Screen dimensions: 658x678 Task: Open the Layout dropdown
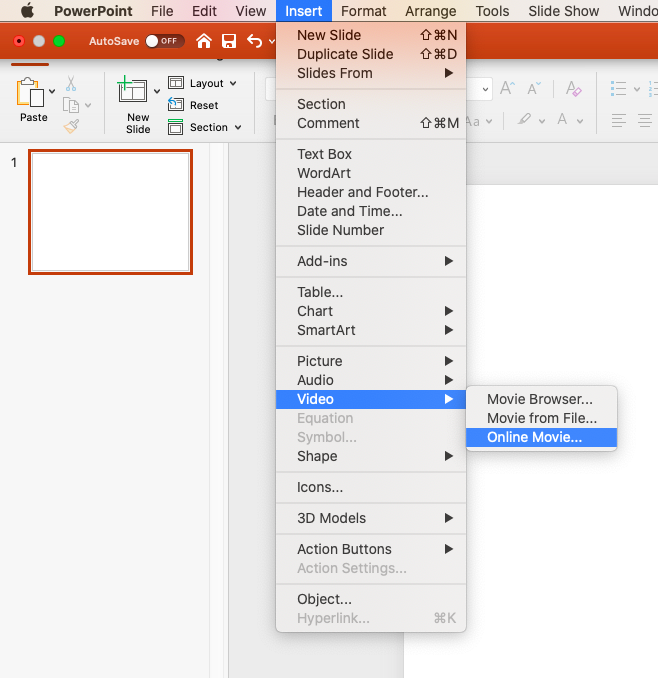[202, 83]
